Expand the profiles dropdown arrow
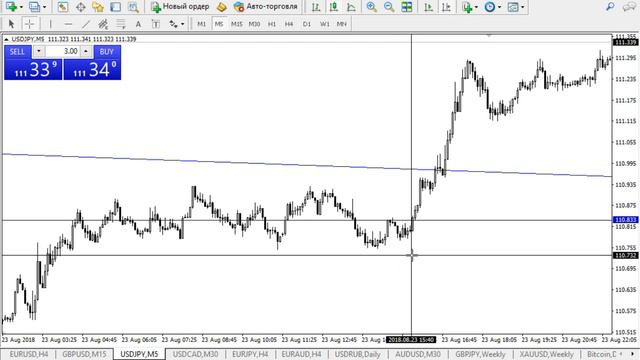This screenshot has width=640, height=360. (44, 7)
